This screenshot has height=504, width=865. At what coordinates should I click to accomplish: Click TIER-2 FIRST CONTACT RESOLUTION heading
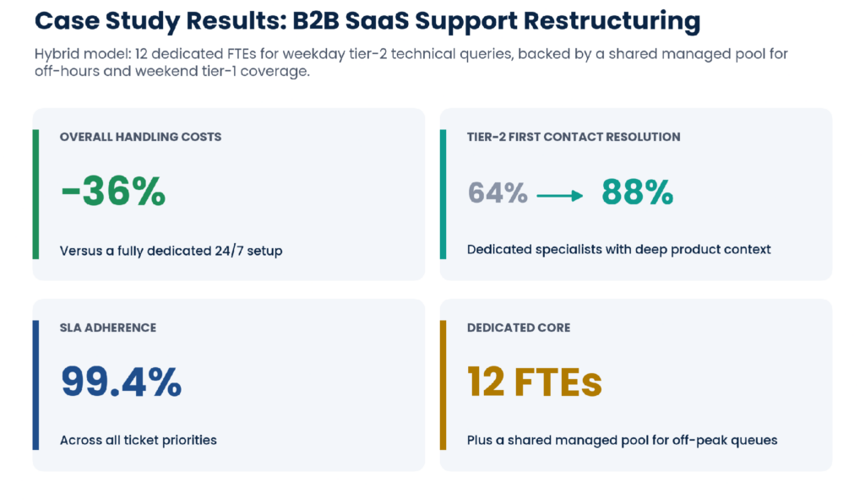tap(574, 137)
